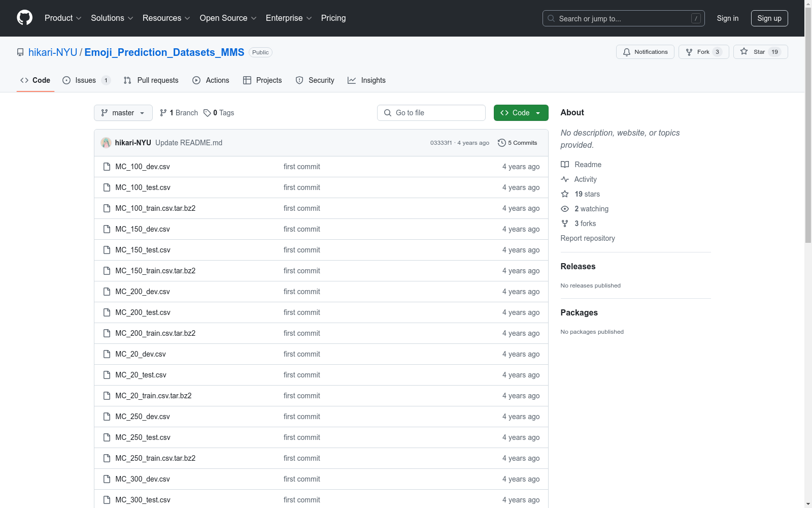The width and height of the screenshot is (812, 508).
Task: Click first commit message in MC_100_dev.csv row
Action: 302,167
